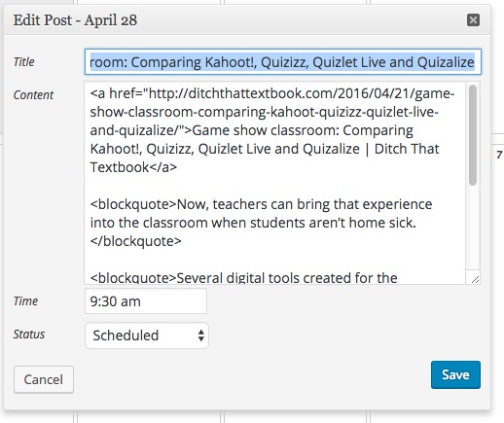The image size is (504, 423).
Task: Click the Cancel button
Action: click(x=44, y=379)
